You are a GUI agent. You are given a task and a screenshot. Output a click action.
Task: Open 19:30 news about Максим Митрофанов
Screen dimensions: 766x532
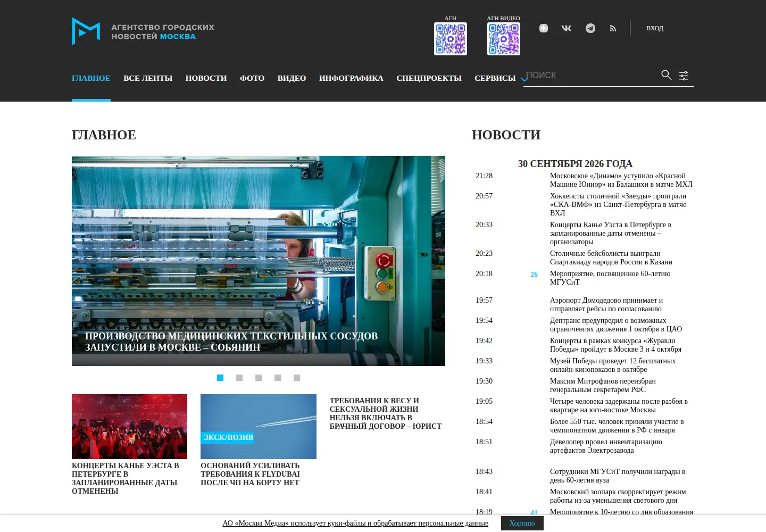[603, 385]
